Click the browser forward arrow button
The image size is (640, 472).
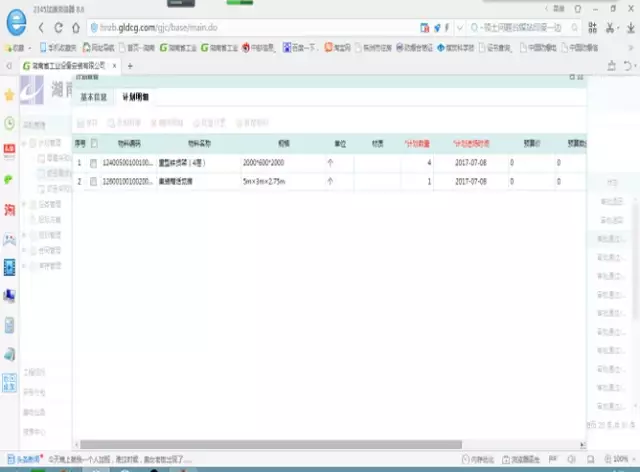point(57,27)
